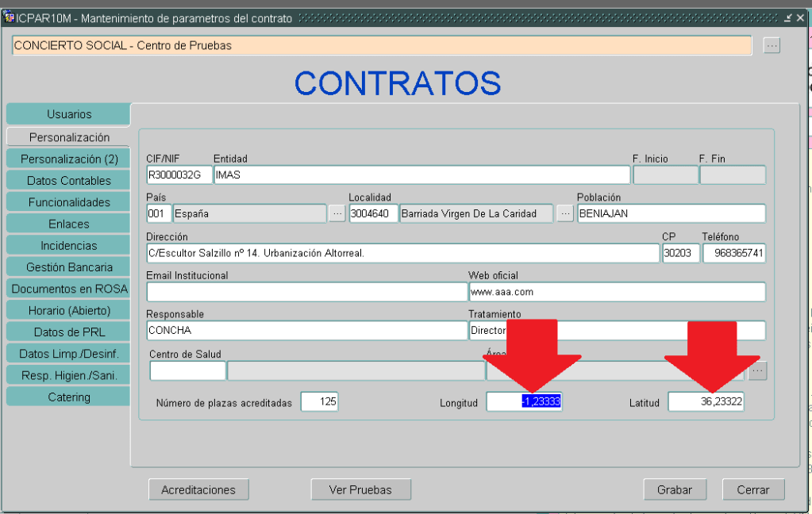This screenshot has width=812, height=514.
Task: Click the Centro de Salud lookup button
Action: [x=757, y=370]
